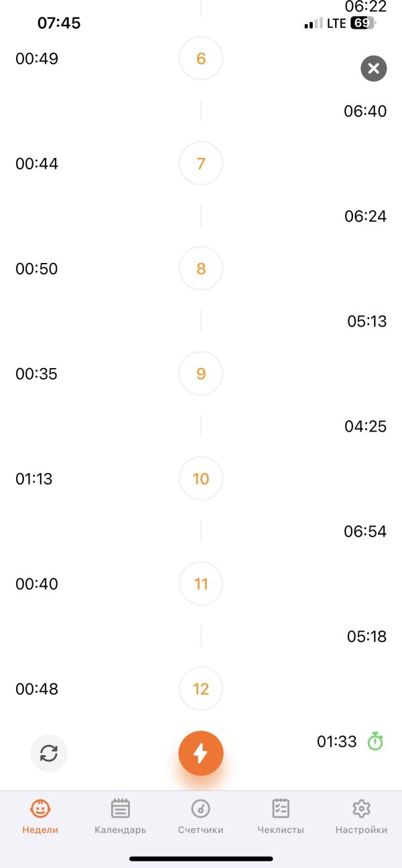The image size is (402, 868).
Task: Tap the orange lightning bolt button
Action: (x=201, y=753)
